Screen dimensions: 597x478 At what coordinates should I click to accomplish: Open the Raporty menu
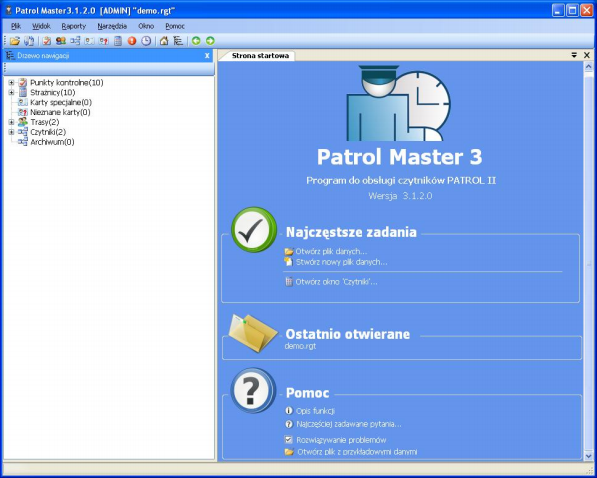(73, 26)
